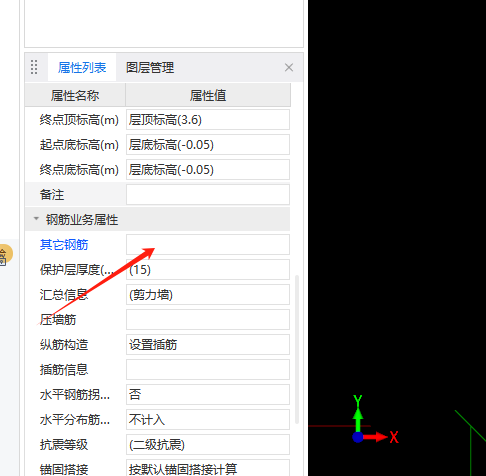
Task: Select the 终点底标高(m) property name
Action: click(x=79, y=170)
